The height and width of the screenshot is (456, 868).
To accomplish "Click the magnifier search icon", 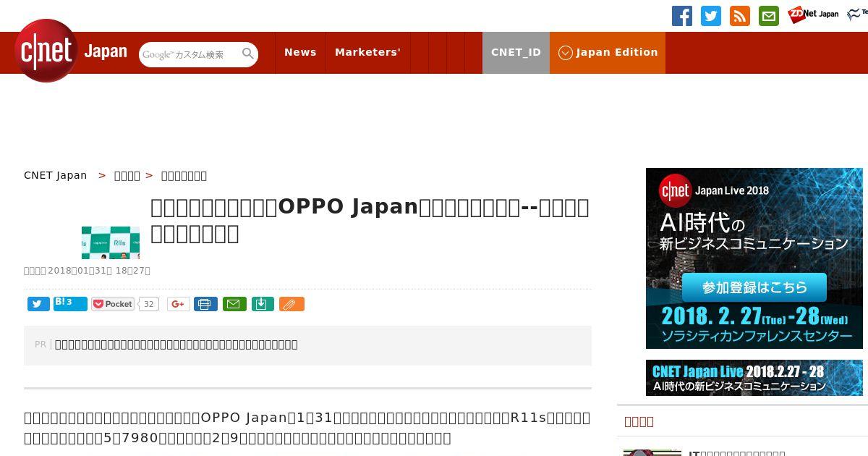I will click(x=248, y=54).
